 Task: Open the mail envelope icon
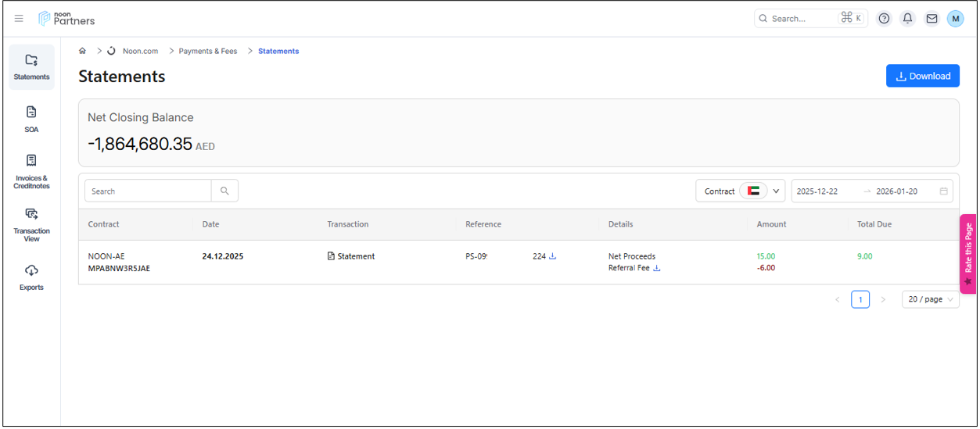point(932,19)
